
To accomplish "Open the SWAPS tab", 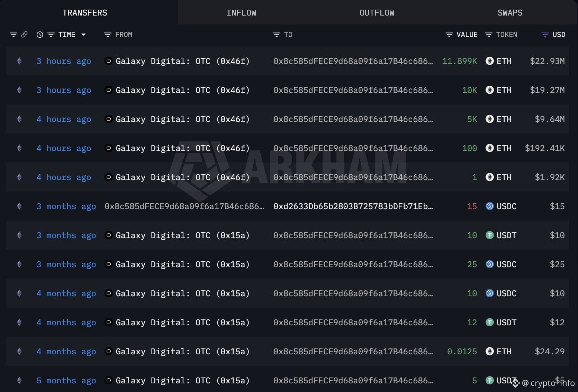I will click(510, 13).
